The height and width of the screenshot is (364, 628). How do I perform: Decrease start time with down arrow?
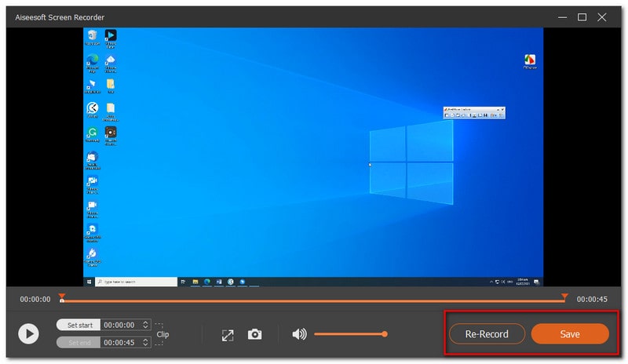[145, 327]
